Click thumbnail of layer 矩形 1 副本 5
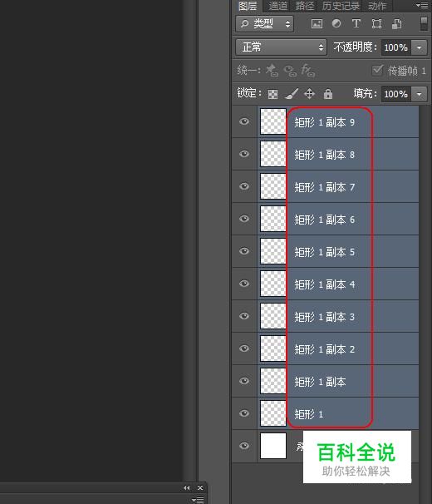Screen dimensions: 432x504 tap(273, 251)
